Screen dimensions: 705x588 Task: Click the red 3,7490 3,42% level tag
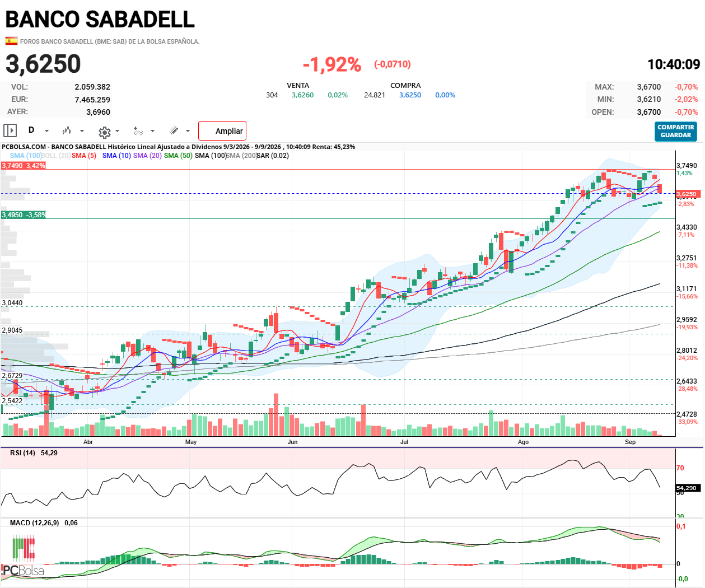(24, 166)
